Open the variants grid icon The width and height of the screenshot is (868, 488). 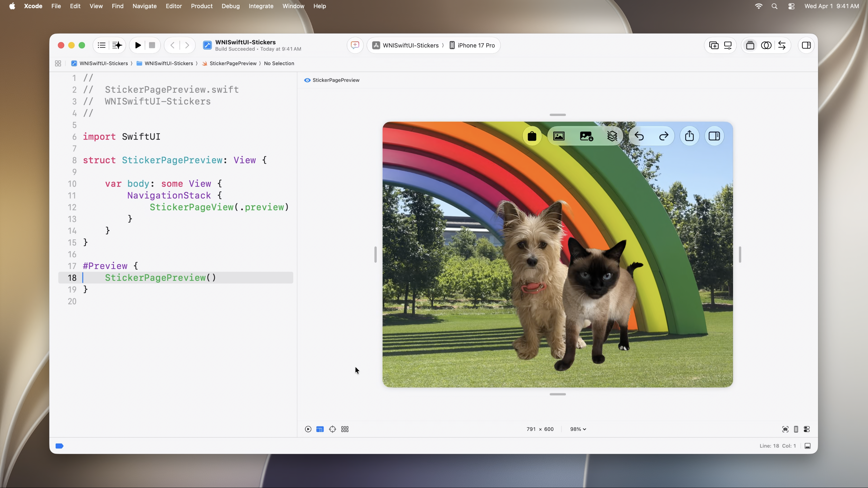point(345,429)
